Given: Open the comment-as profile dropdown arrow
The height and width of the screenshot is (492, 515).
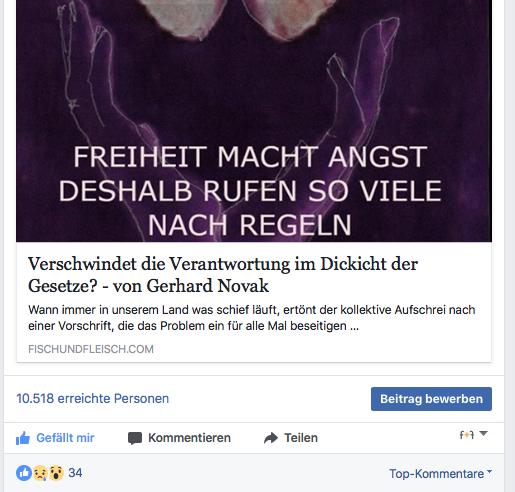Looking at the screenshot, I should [x=483, y=434].
